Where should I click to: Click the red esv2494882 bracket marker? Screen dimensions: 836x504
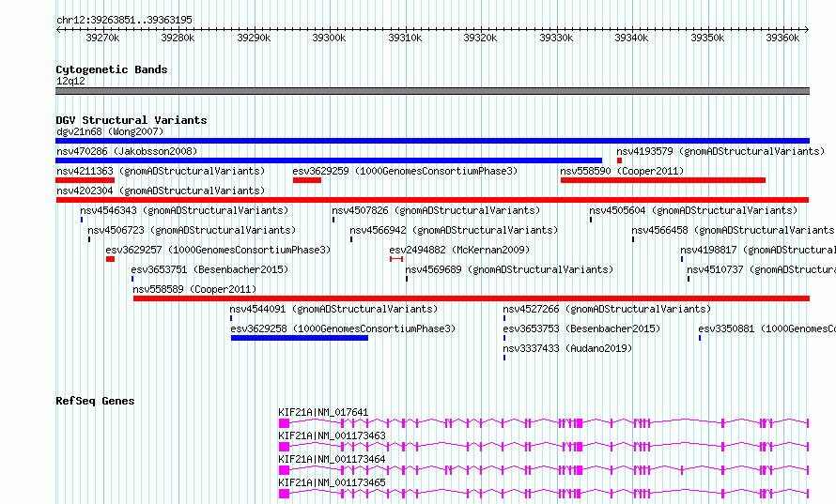pyautogui.click(x=396, y=259)
